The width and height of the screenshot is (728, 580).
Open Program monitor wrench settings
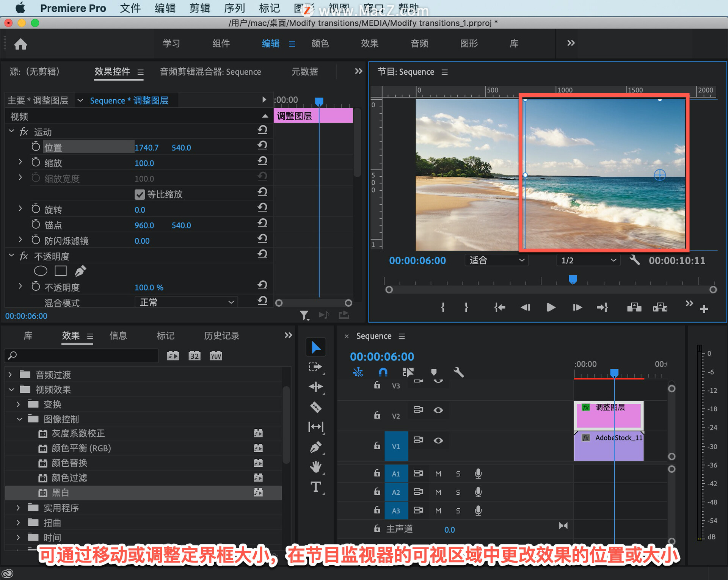click(x=634, y=260)
